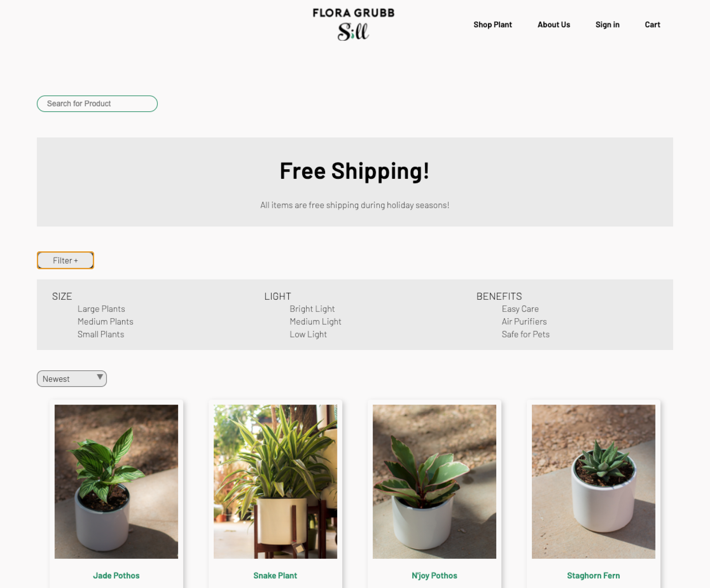The height and width of the screenshot is (588, 710).
Task: Filter by Bright Light
Action: [x=312, y=309]
